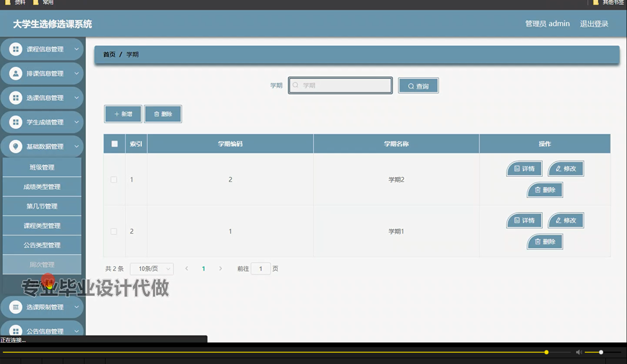Check the row for 学期2

[x=114, y=180]
